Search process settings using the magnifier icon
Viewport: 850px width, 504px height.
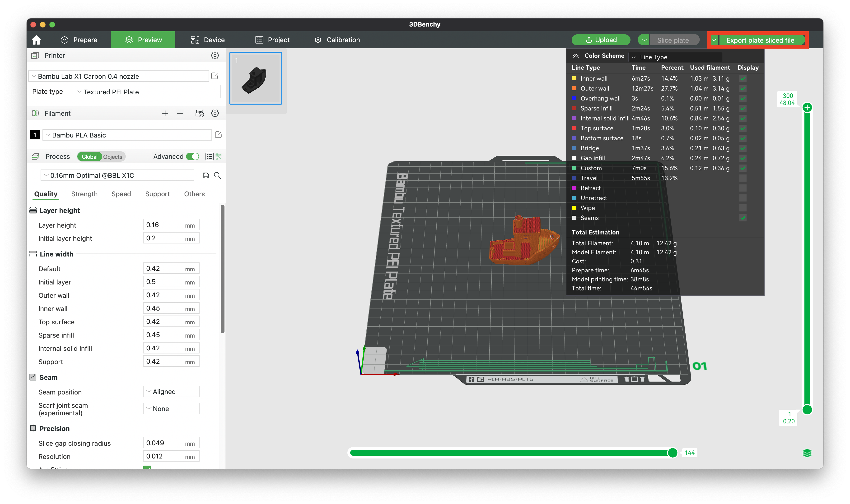pos(218,175)
